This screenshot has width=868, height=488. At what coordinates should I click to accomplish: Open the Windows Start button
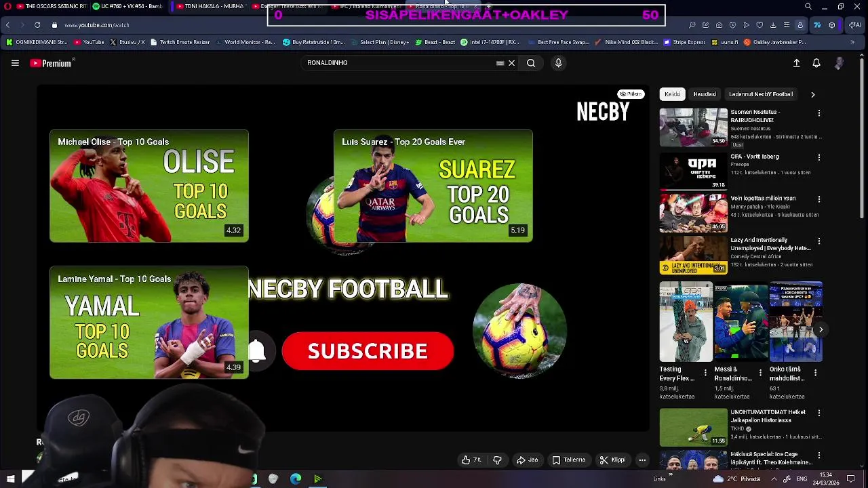coord(10,479)
